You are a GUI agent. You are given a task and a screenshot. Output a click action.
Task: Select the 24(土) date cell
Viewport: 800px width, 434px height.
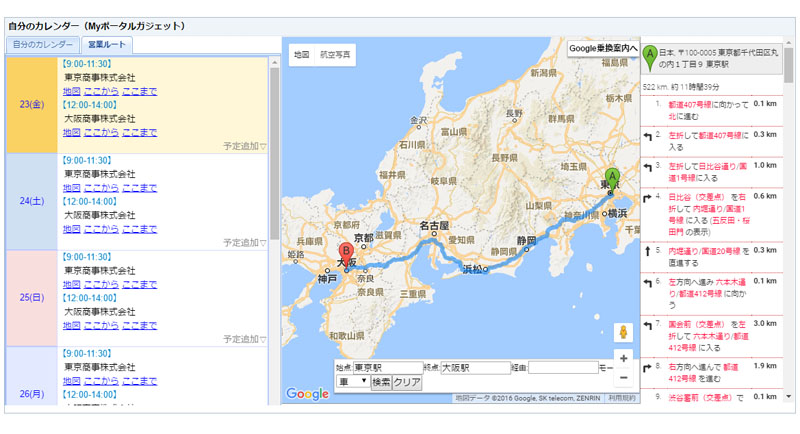32,201
